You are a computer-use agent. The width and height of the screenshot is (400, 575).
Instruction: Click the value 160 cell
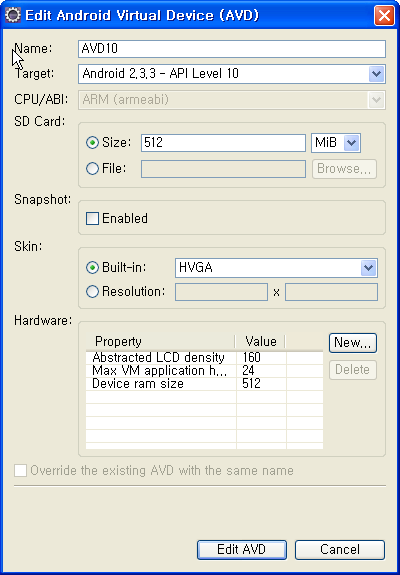coord(261,358)
